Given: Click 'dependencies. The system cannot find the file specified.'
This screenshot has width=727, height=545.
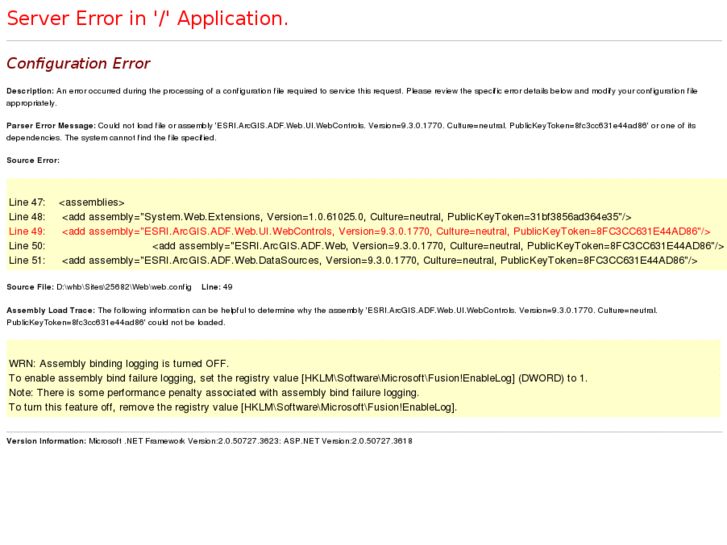Looking at the screenshot, I should 111,138.
